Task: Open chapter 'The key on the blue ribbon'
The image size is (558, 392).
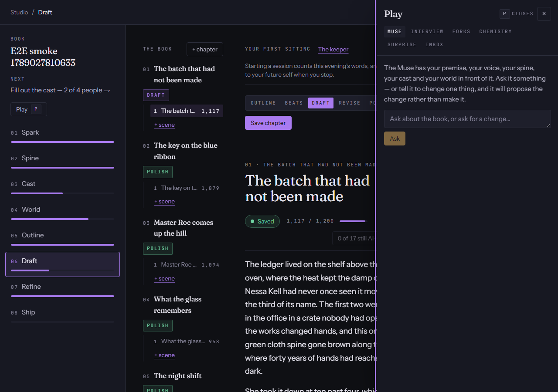Action: [185, 151]
